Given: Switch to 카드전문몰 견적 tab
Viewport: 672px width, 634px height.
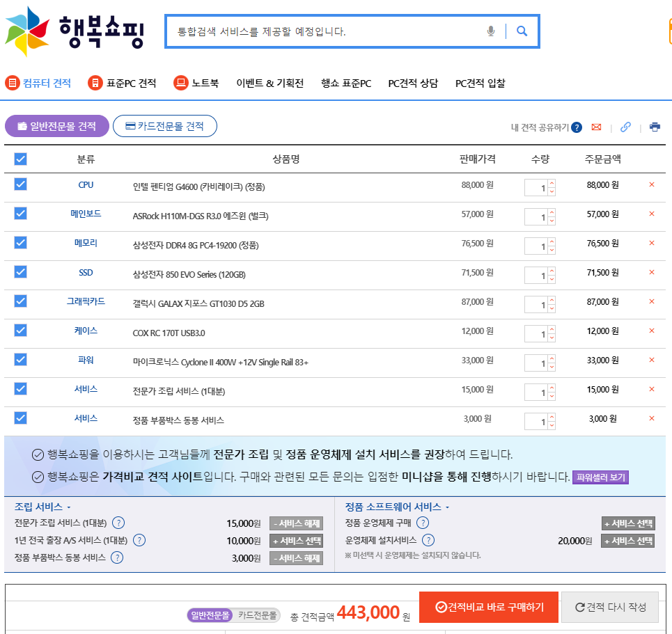Looking at the screenshot, I should click(165, 126).
